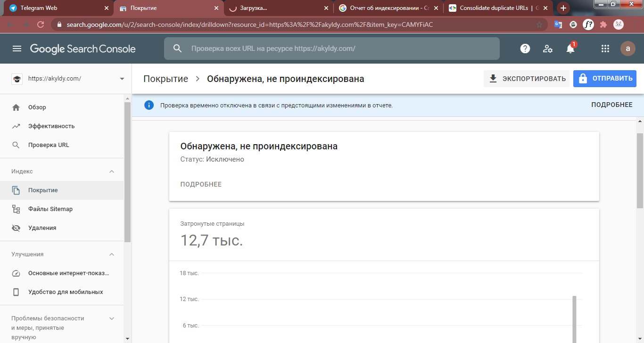Switch to the Consolidate duplicate URLs tab
This screenshot has height=343, width=644.
pyautogui.click(x=497, y=8)
